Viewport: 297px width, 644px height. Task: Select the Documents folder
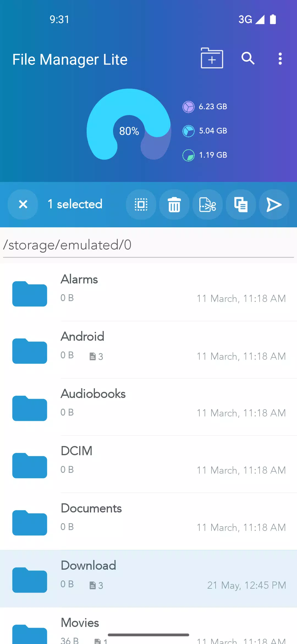(x=148, y=521)
